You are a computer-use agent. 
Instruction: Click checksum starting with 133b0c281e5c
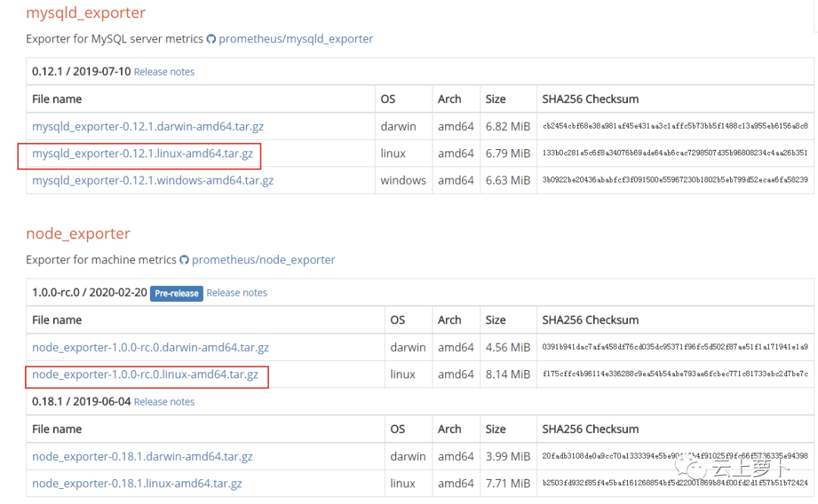[x=675, y=153]
